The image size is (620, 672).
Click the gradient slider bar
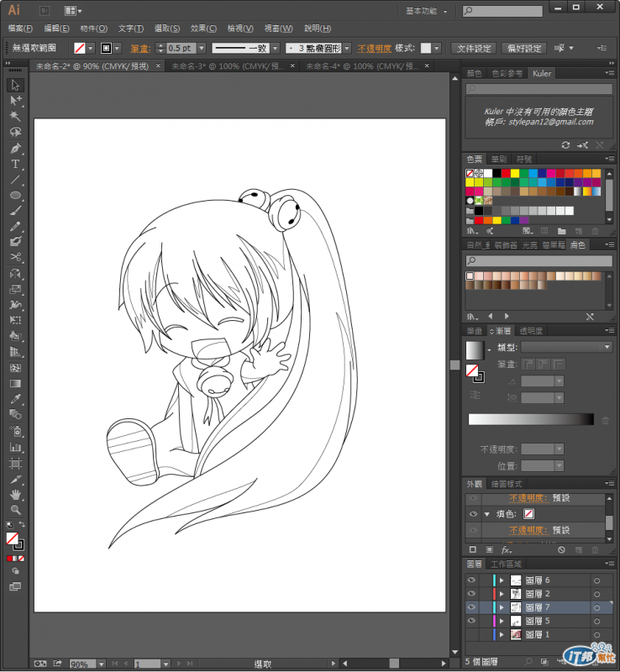point(531,419)
